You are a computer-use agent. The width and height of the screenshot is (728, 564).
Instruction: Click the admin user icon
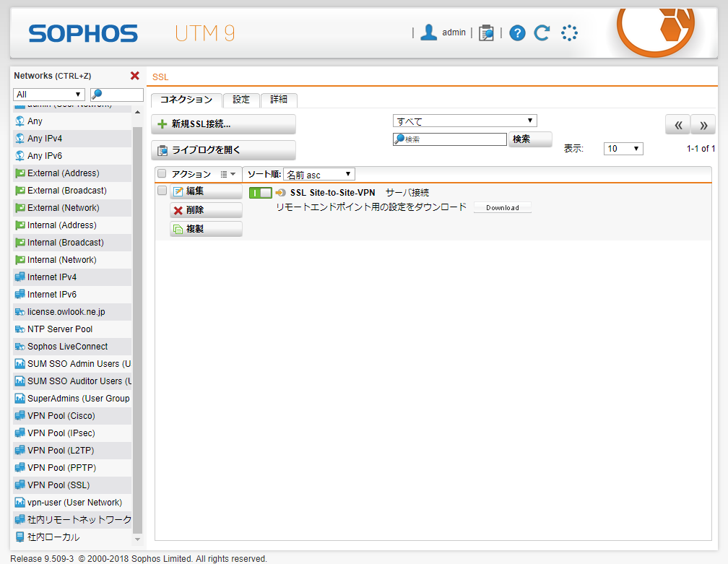coord(429,32)
